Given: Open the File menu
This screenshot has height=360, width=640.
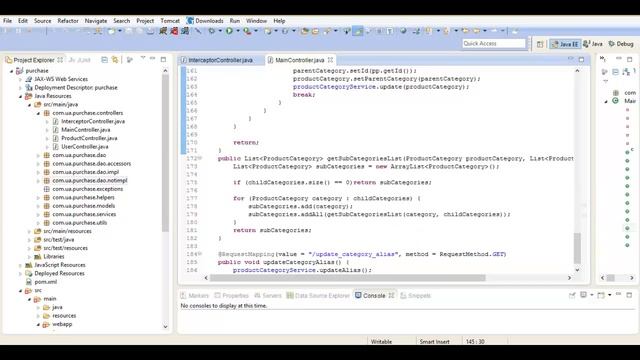Looking at the screenshot, I should tap(7, 21).
